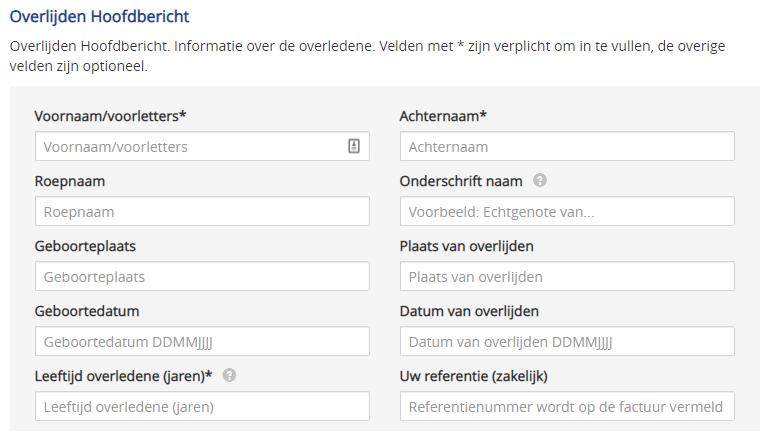This screenshot has width=768, height=445.
Task: Focus the Onderschrift naam example field
Action: click(x=567, y=211)
